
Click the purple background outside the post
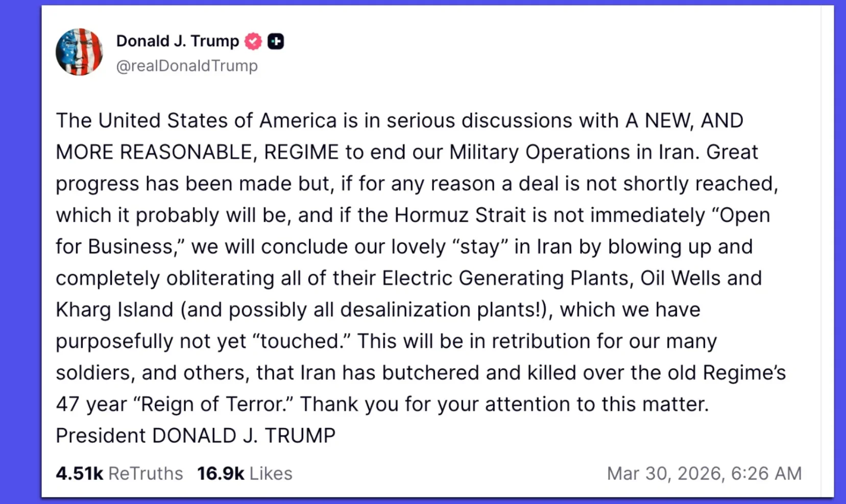(20, 255)
